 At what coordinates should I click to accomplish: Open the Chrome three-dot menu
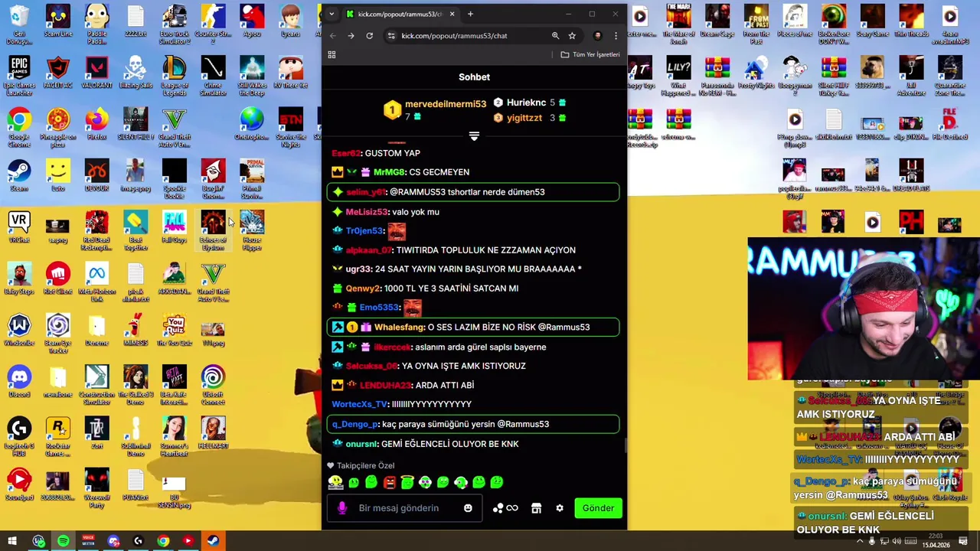tap(616, 35)
